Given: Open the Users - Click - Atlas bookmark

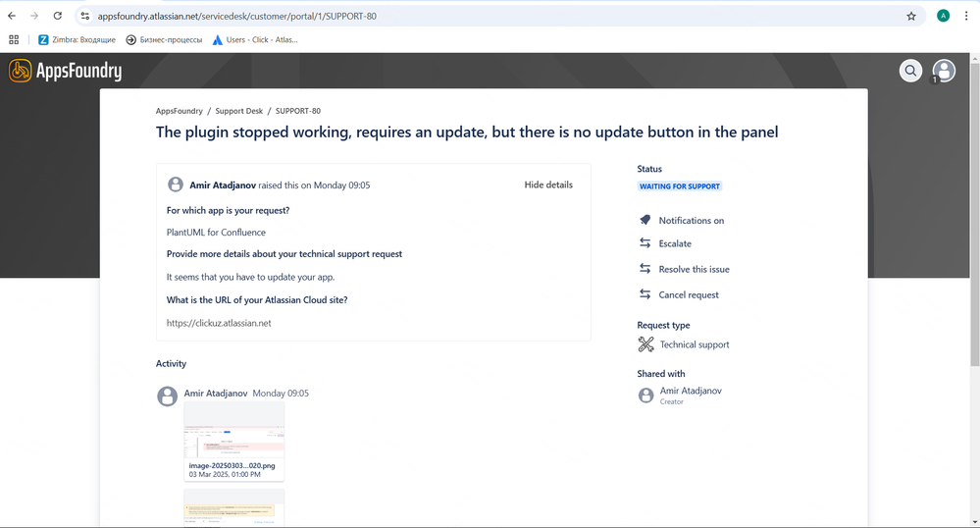Looking at the screenshot, I should [x=255, y=39].
